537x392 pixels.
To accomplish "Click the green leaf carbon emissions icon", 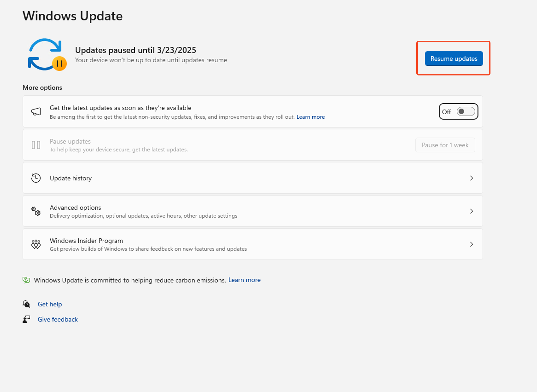I will pyautogui.click(x=26, y=280).
